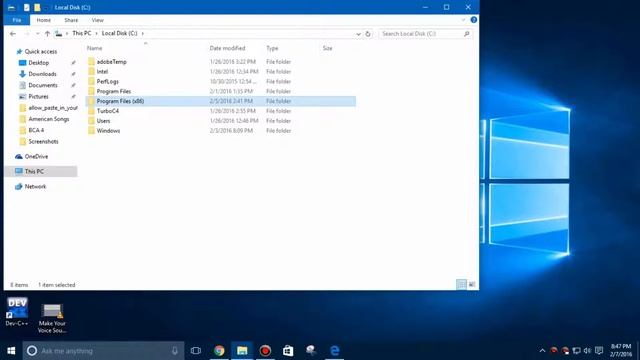The image size is (640, 360).
Task: Click This PC in the address bar
Action: click(82, 33)
